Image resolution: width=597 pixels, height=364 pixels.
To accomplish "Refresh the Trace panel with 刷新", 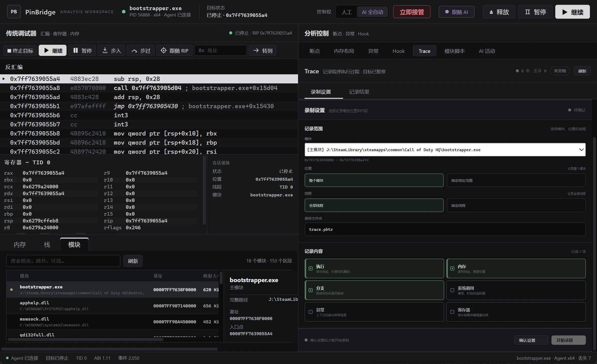I will 582,71.
